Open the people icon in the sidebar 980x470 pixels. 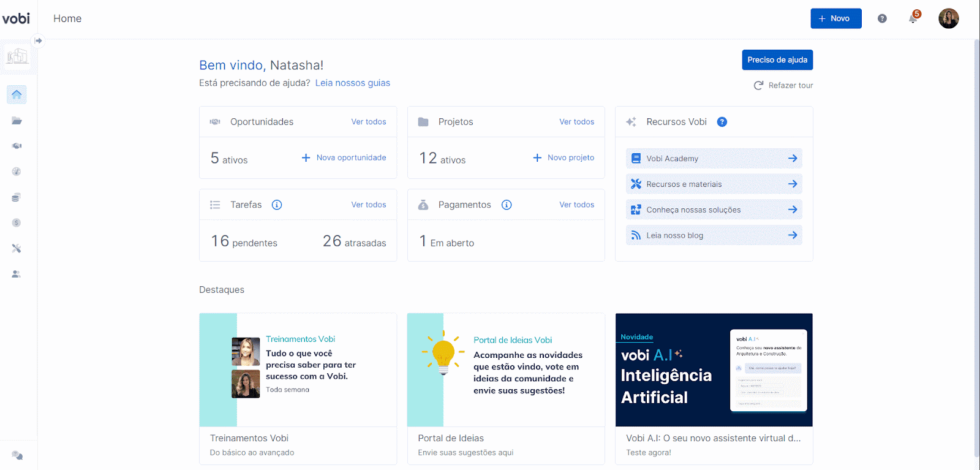[17, 274]
